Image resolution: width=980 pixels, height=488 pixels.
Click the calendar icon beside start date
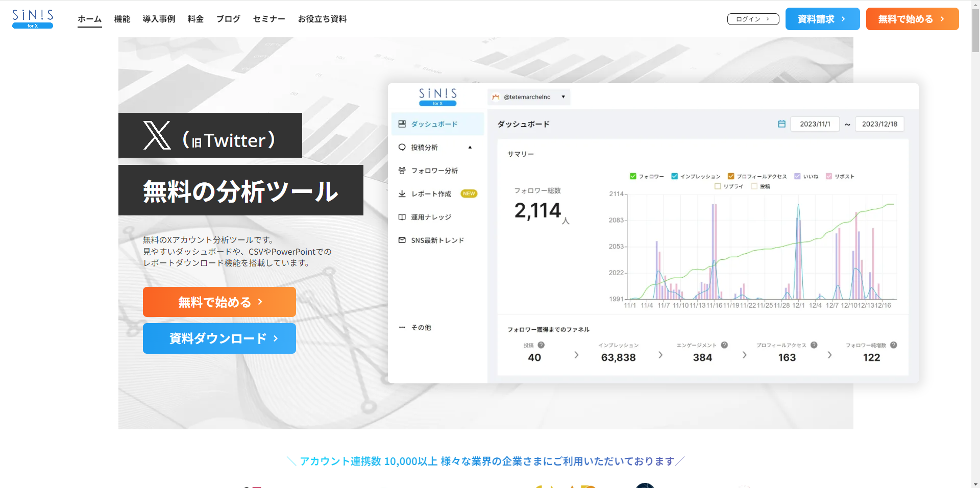(781, 124)
